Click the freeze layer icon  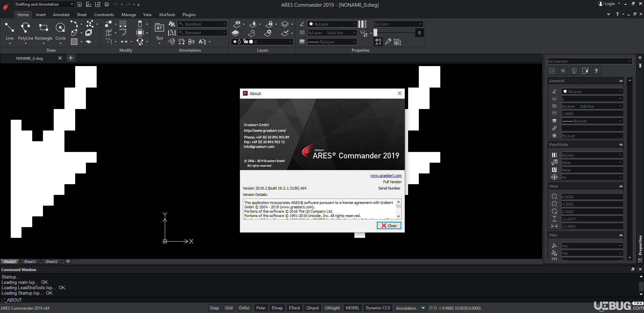[x=253, y=24]
